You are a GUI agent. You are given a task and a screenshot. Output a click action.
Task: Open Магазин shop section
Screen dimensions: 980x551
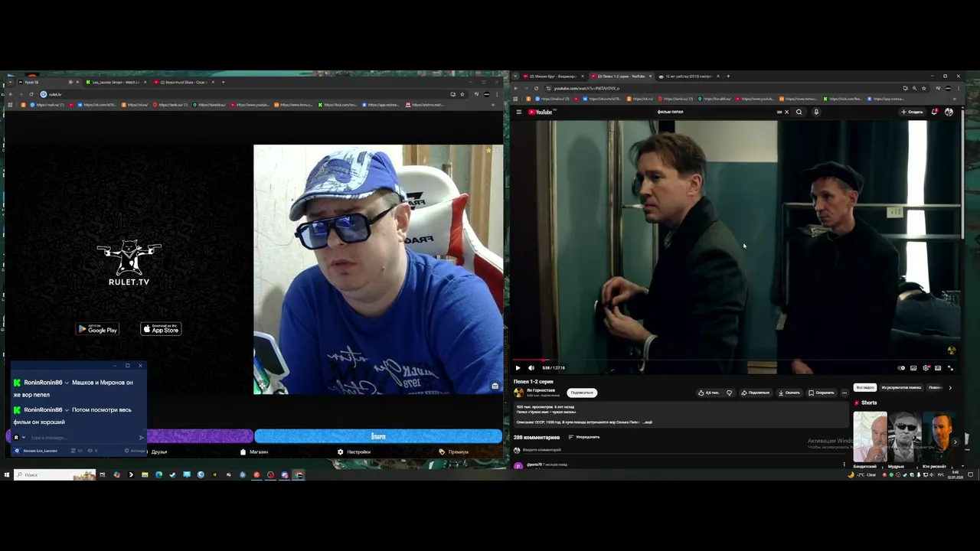pos(254,452)
